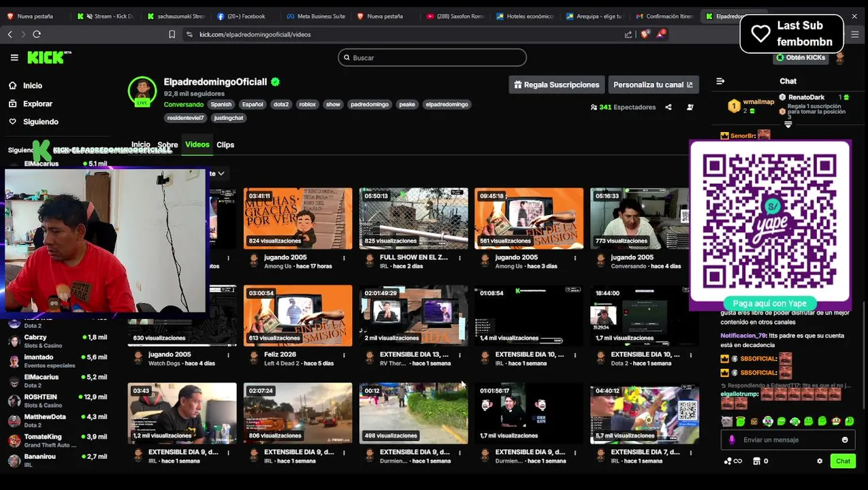Go back in browser history
The image size is (868, 490).
tap(10, 34)
